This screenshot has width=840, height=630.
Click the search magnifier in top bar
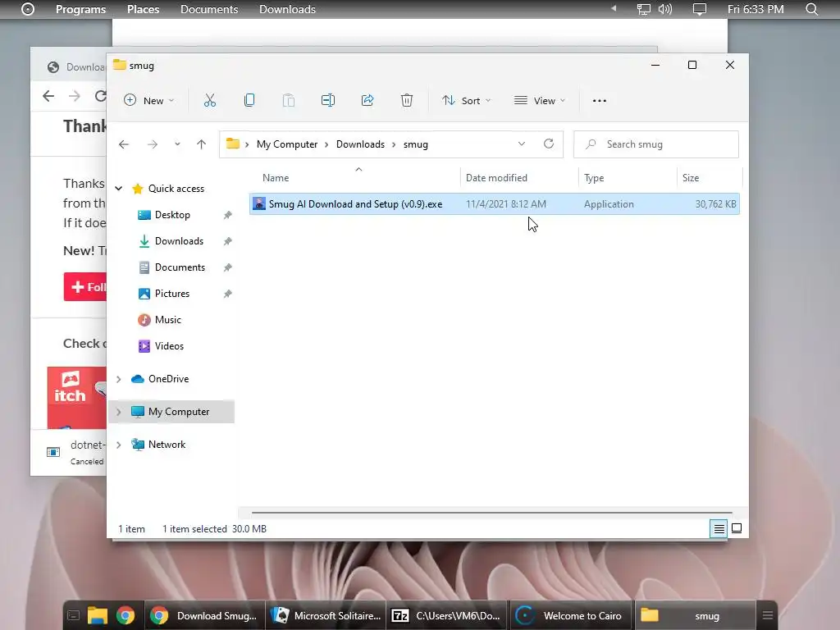[812, 9]
